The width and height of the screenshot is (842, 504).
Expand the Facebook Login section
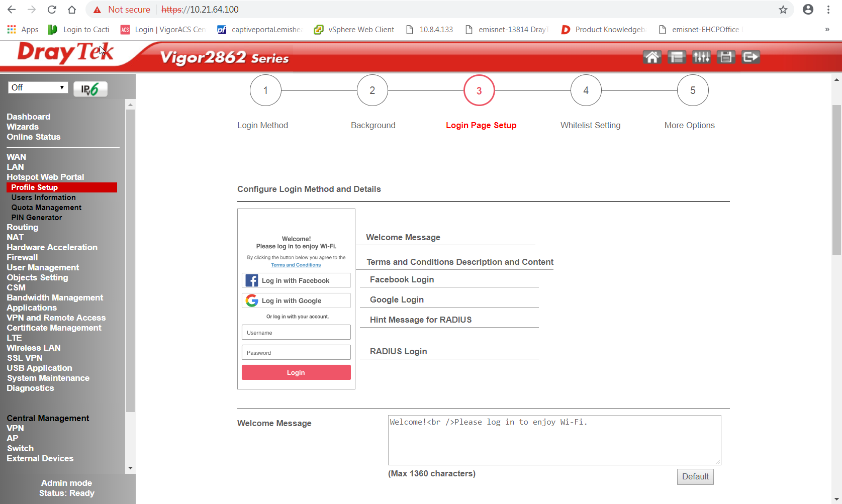coord(402,280)
